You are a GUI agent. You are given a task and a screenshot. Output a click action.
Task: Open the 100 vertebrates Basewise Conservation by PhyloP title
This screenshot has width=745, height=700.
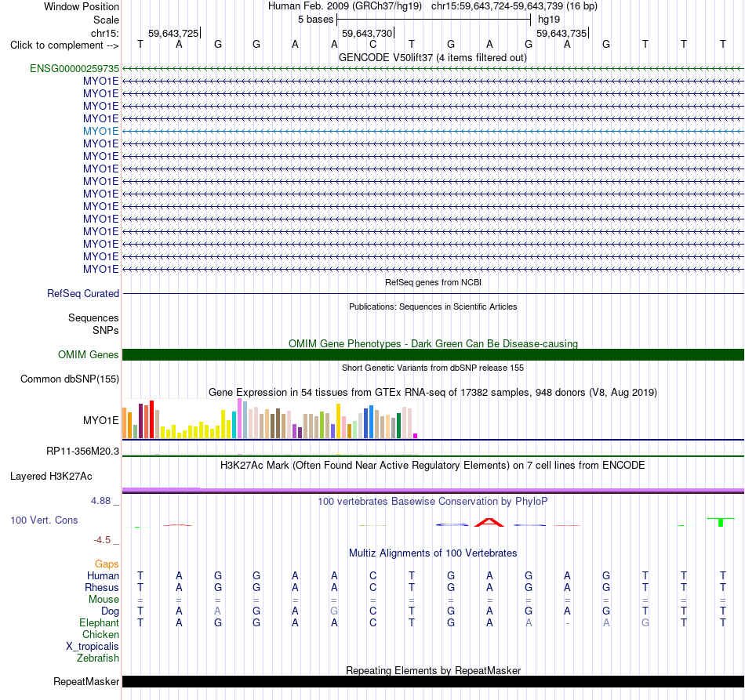pos(432,502)
